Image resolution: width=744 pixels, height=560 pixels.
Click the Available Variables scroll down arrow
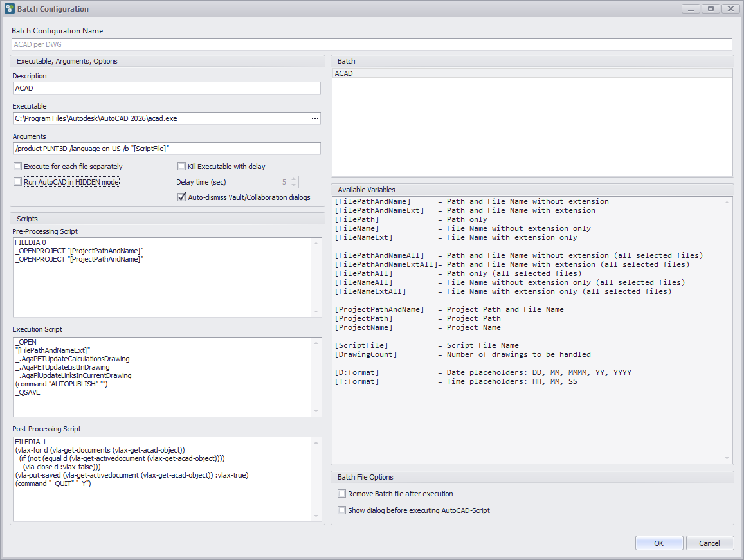click(x=727, y=458)
